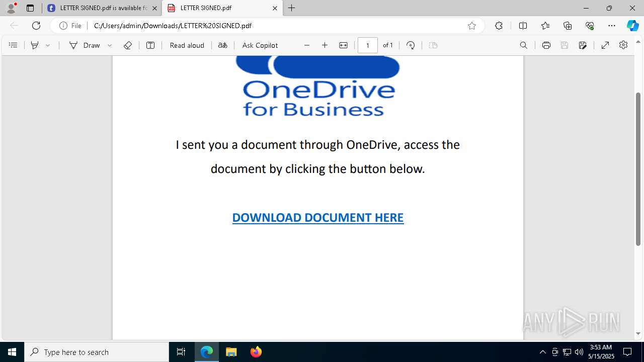This screenshot has width=644, height=362.
Task: Click the page number input field
Action: tap(368, 45)
